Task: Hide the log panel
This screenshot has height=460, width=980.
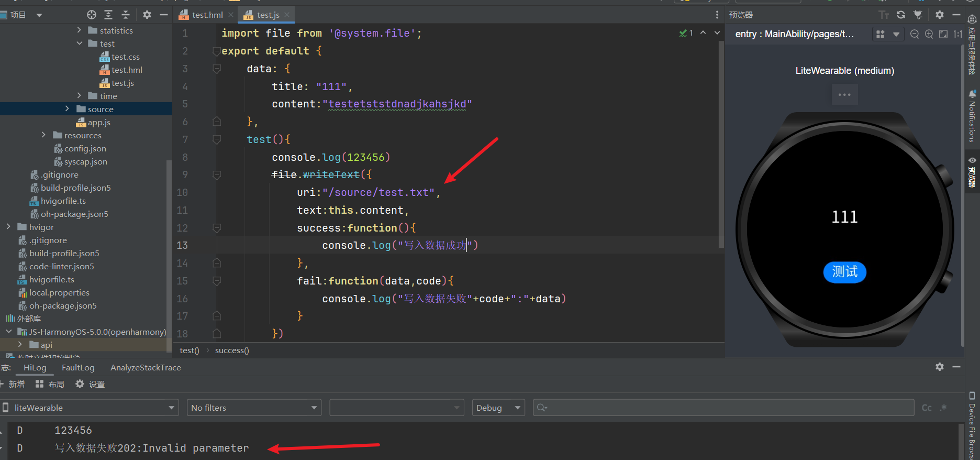Action: point(956,367)
